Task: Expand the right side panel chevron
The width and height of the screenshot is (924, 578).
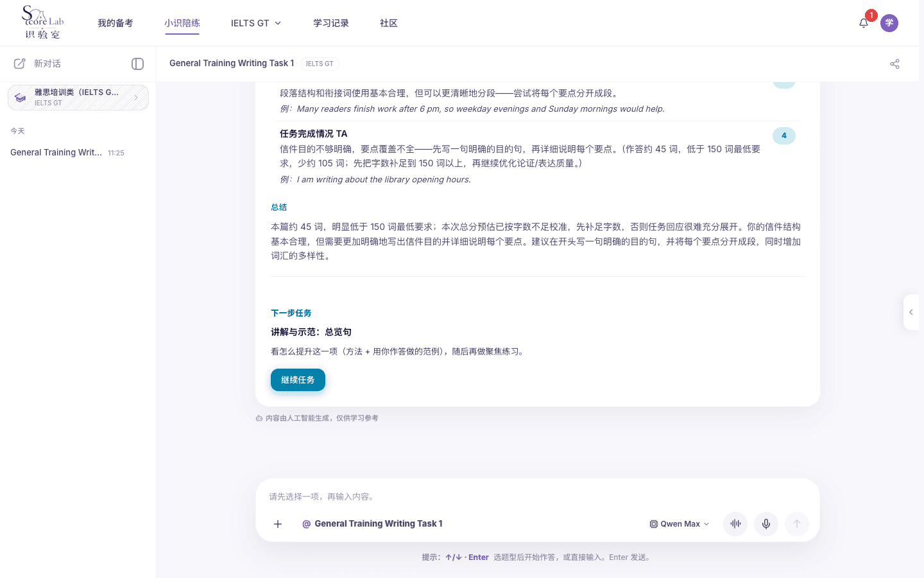Action: 911,312
